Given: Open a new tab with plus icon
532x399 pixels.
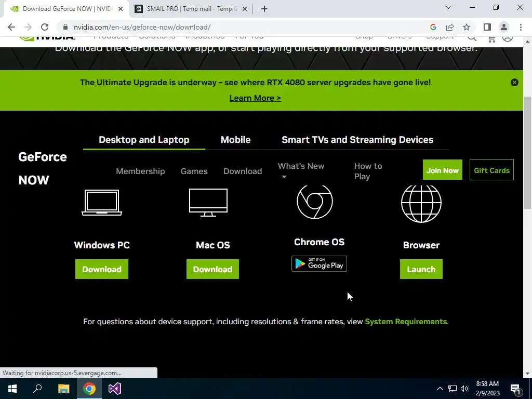Looking at the screenshot, I should coord(264,9).
